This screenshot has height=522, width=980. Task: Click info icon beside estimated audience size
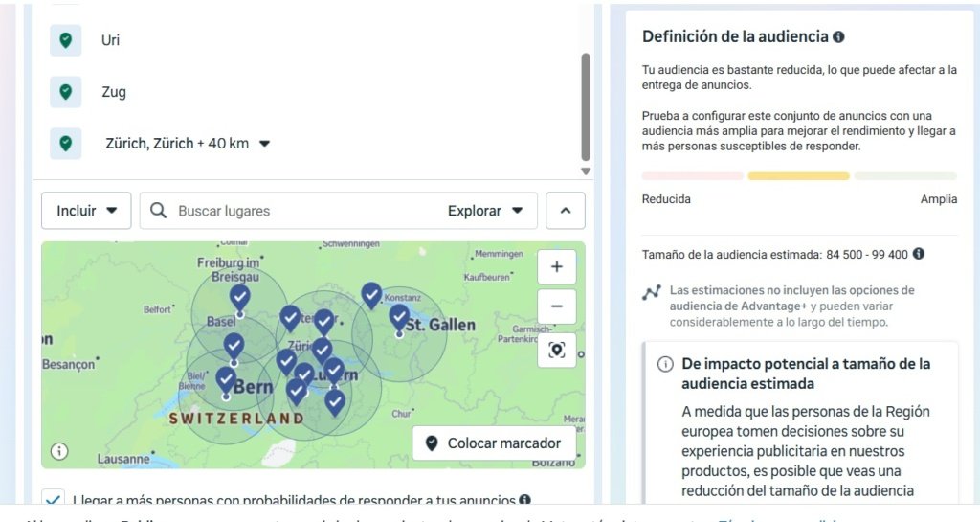918,254
